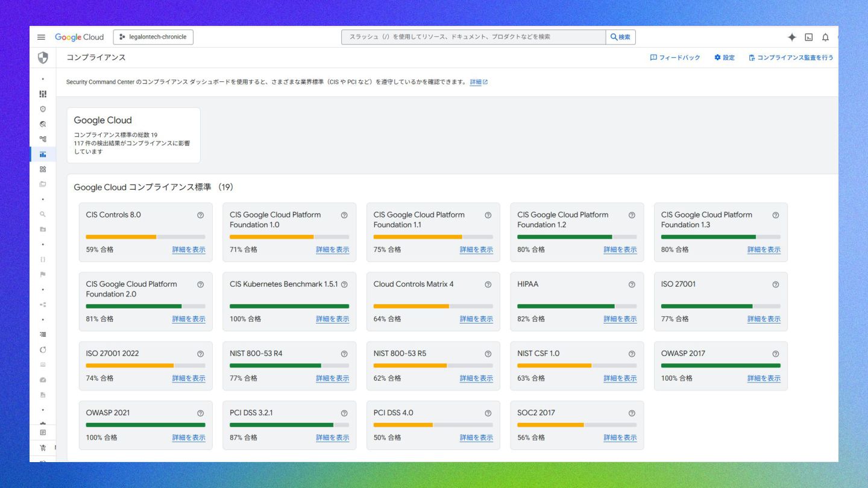
Task: Open the release notes document sidebar icon
Action: [x=43, y=433]
